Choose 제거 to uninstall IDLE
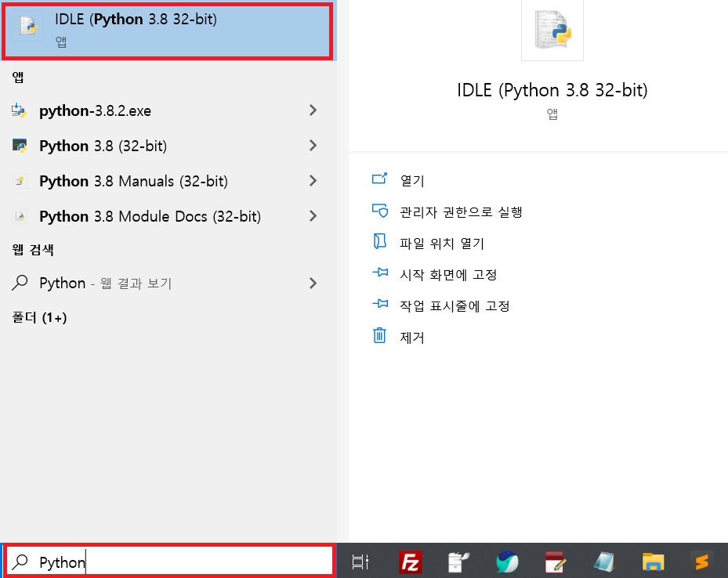728x578 pixels. point(412,338)
